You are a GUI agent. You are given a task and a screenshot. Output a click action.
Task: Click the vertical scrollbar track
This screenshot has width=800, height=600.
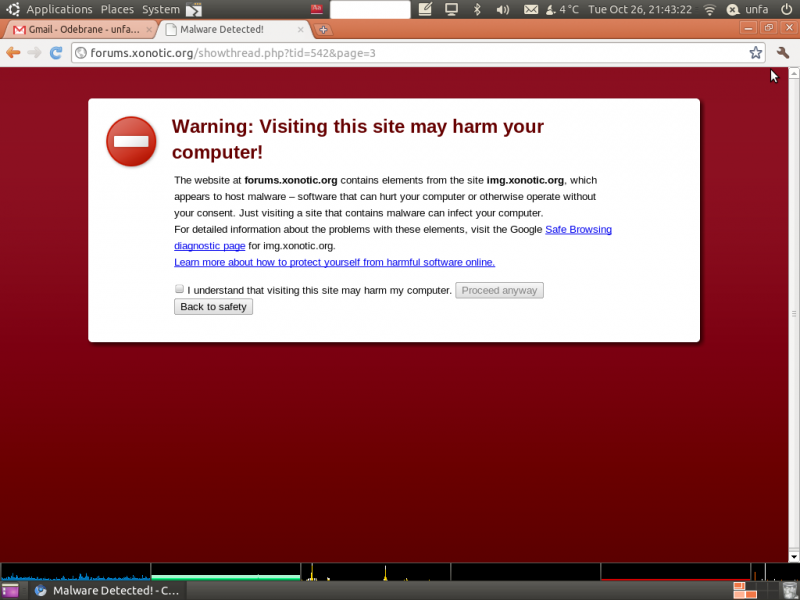pyautogui.click(x=794, y=315)
